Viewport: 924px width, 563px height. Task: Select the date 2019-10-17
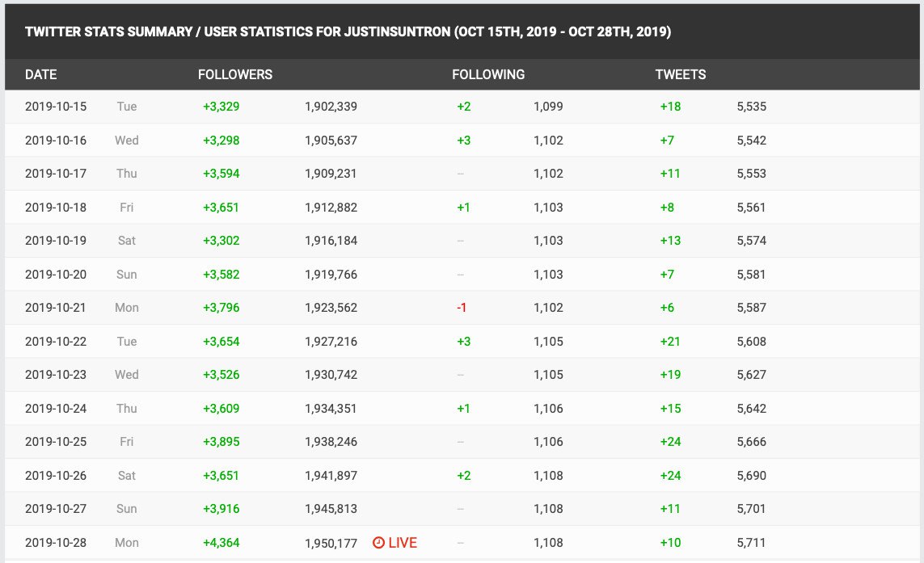pyautogui.click(x=56, y=174)
